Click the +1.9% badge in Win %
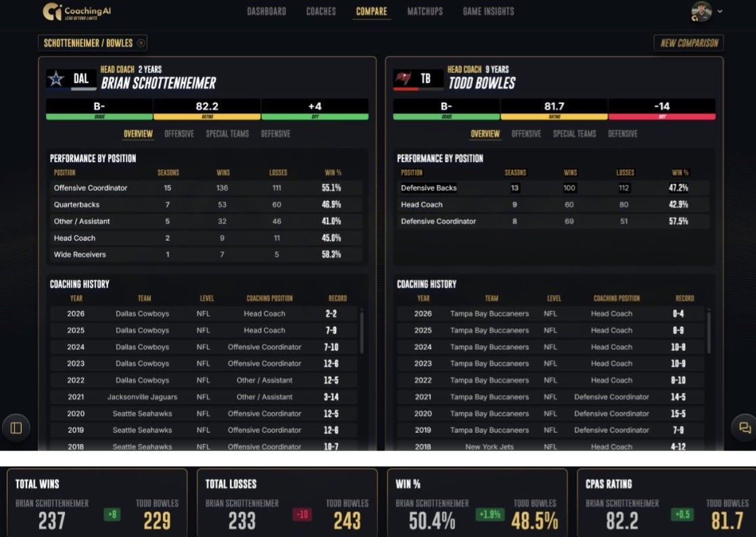This screenshot has height=537, width=756. pyautogui.click(x=490, y=515)
